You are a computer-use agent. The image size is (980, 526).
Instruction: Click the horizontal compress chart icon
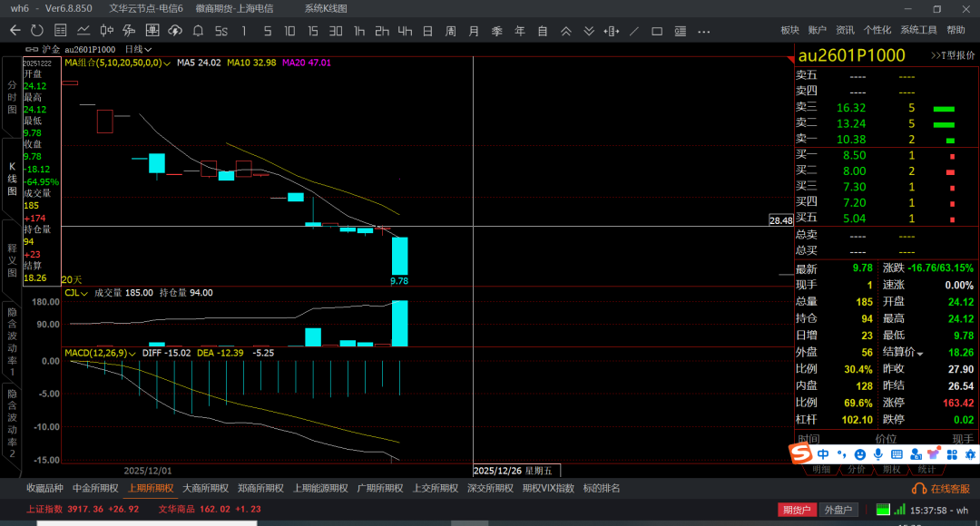(612, 31)
